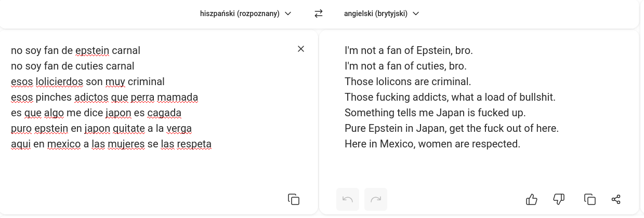Clear the source text with X
644x218 pixels.
point(301,49)
